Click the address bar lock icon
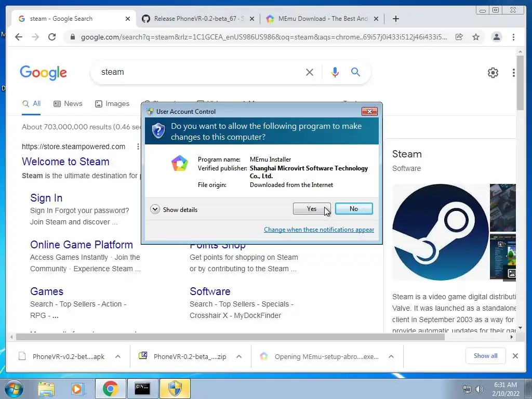Screen dimensions: 532x399 (x=72, y=37)
